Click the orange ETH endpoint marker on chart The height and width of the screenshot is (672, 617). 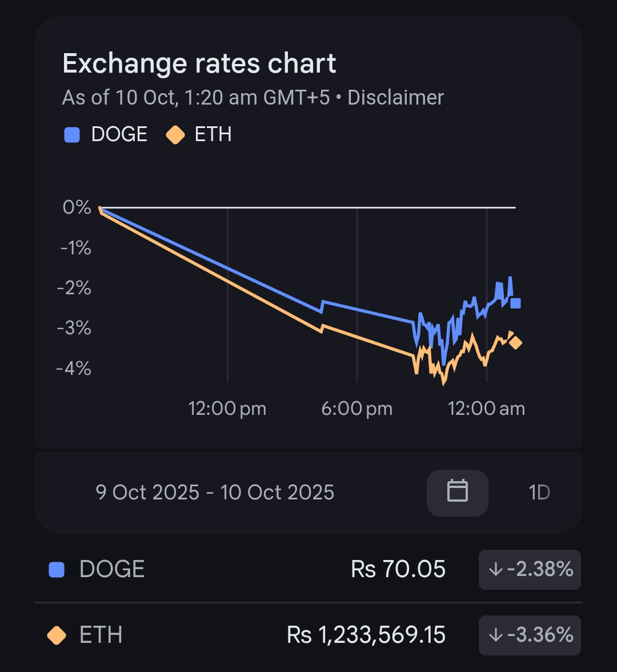(515, 343)
